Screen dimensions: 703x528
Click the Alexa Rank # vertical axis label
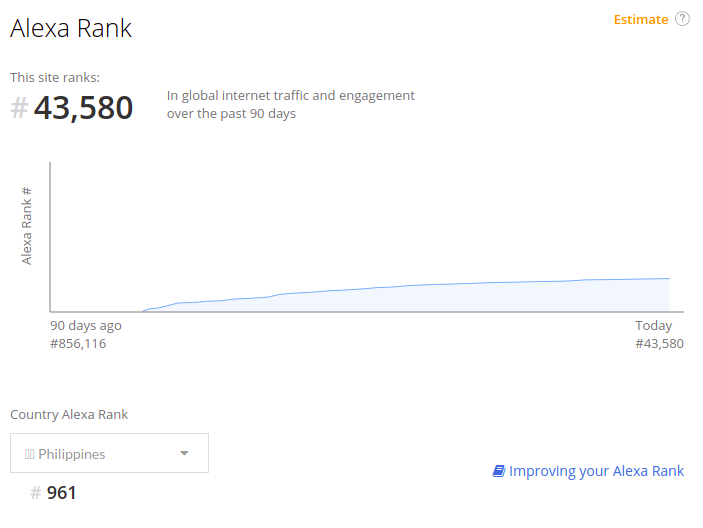26,226
